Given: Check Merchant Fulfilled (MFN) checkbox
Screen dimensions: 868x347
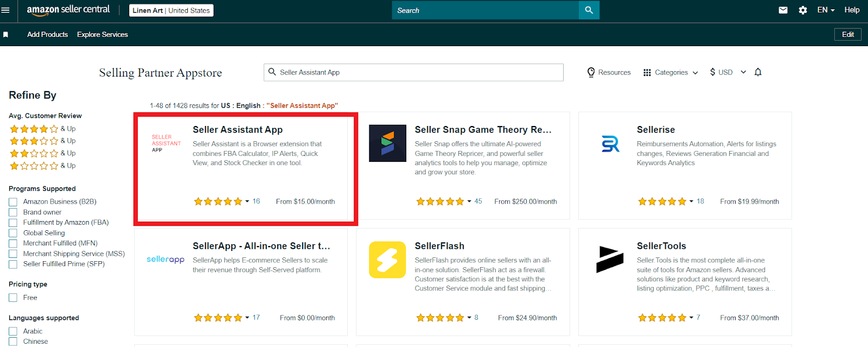Looking at the screenshot, I should click(x=13, y=243).
